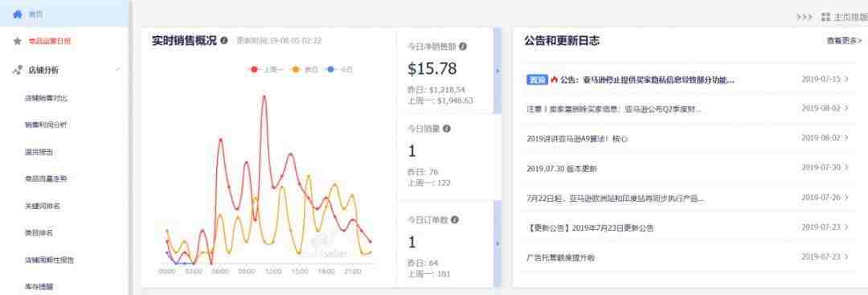Click the home icon in the sidebar
This screenshot has width=868, height=295.
pos(17,14)
